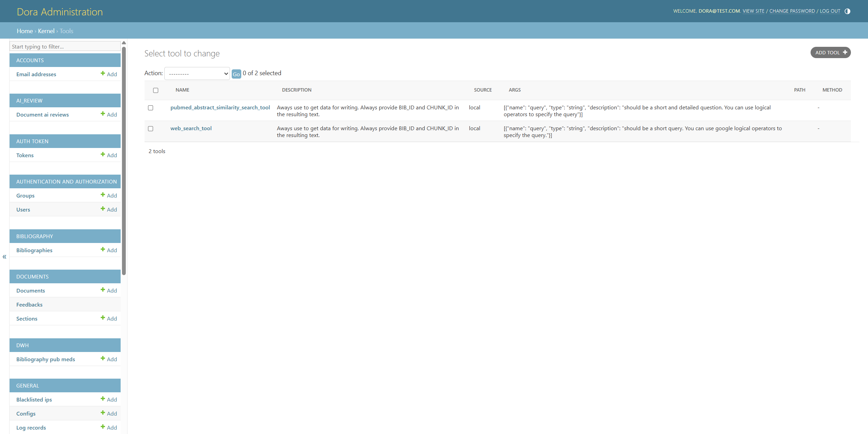Check the web_search_tool row
868x434 pixels.
[150, 128]
